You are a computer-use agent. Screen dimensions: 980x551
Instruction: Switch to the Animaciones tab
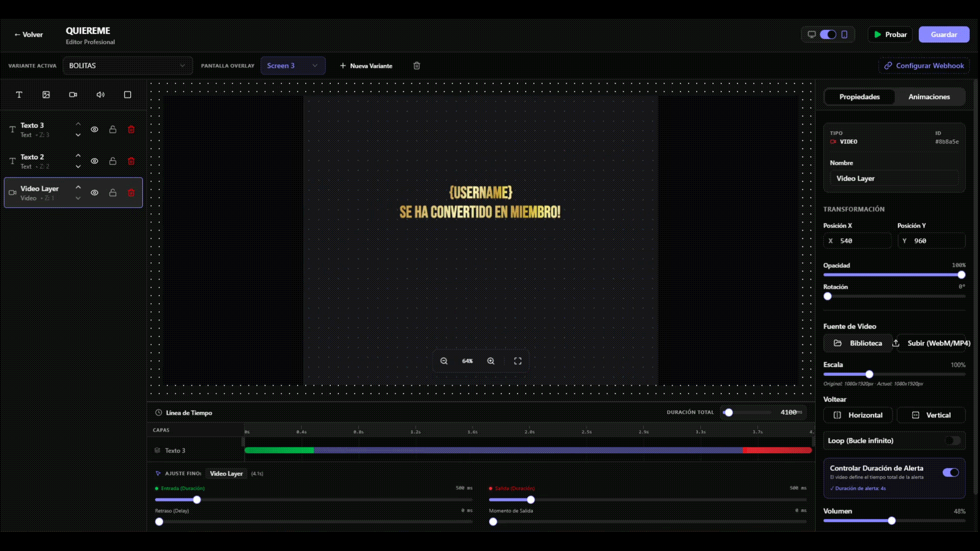tap(929, 97)
